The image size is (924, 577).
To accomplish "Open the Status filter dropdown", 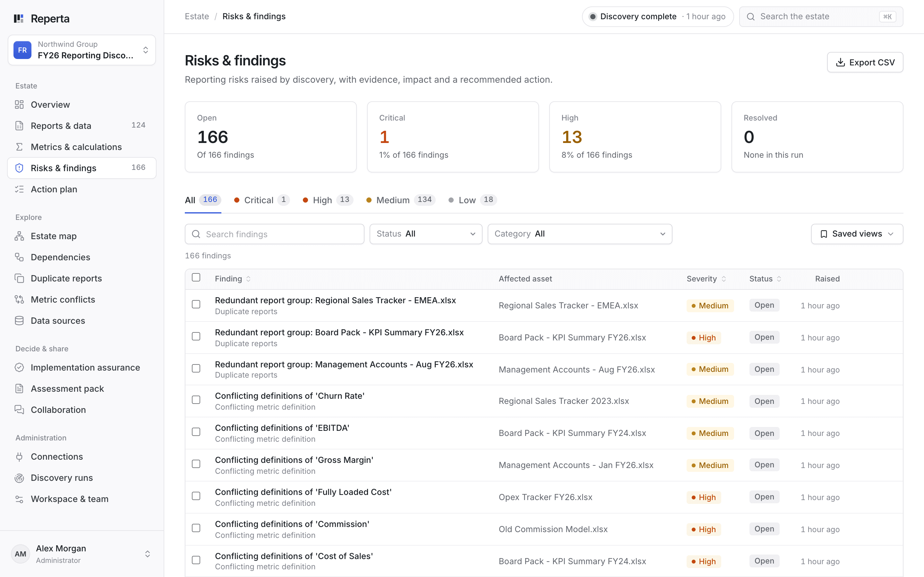I will pos(426,234).
